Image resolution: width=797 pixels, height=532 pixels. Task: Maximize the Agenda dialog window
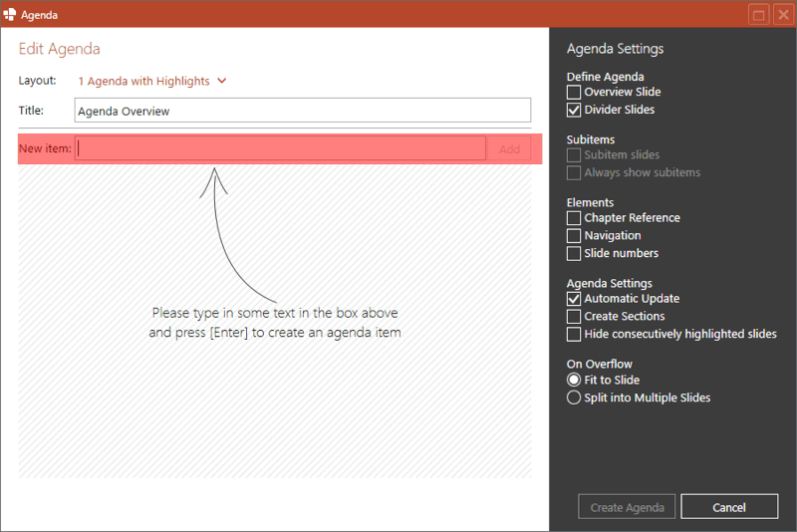point(758,15)
